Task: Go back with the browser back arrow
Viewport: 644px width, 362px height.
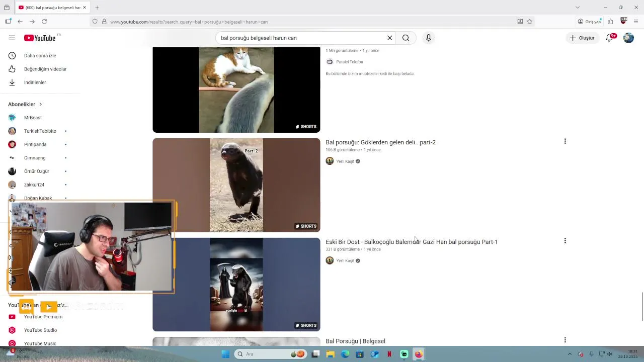Action: click(x=20, y=22)
